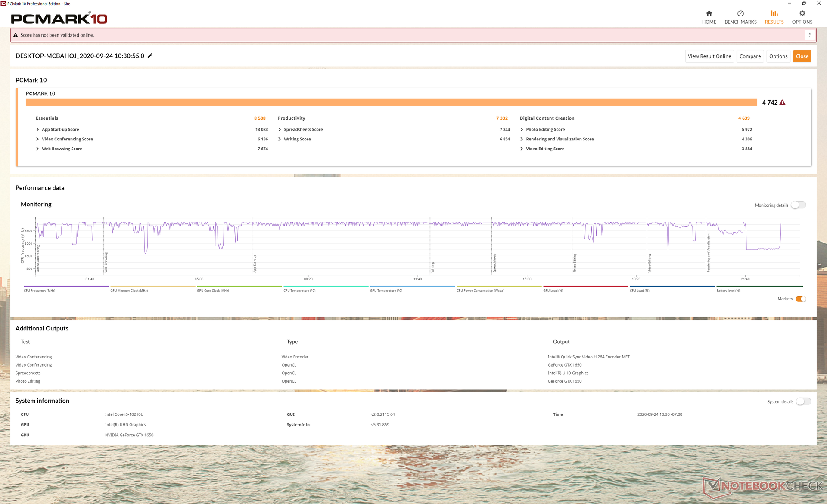Go to the HOME tab label

click(x=709, y=22)
